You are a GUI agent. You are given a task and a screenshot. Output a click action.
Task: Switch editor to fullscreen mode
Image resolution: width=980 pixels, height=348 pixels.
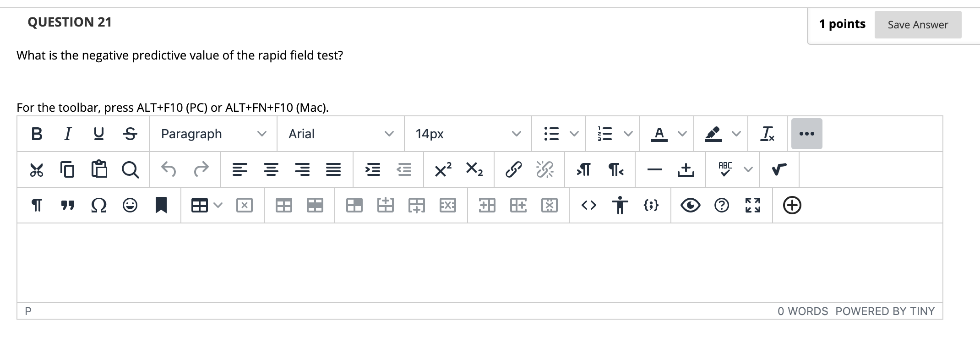pyautogui.click(x=753, y=205)
